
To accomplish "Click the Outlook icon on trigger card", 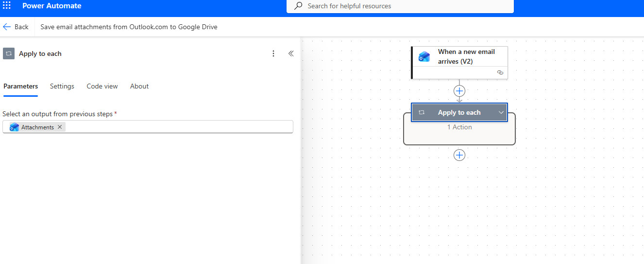I will coord(424,57).
